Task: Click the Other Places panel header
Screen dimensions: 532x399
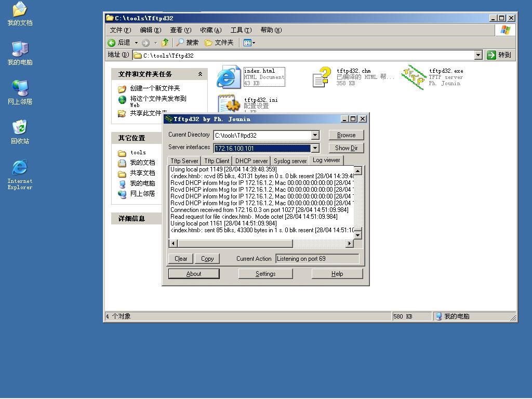Action: pyautogui.click(x=137, y=138)
